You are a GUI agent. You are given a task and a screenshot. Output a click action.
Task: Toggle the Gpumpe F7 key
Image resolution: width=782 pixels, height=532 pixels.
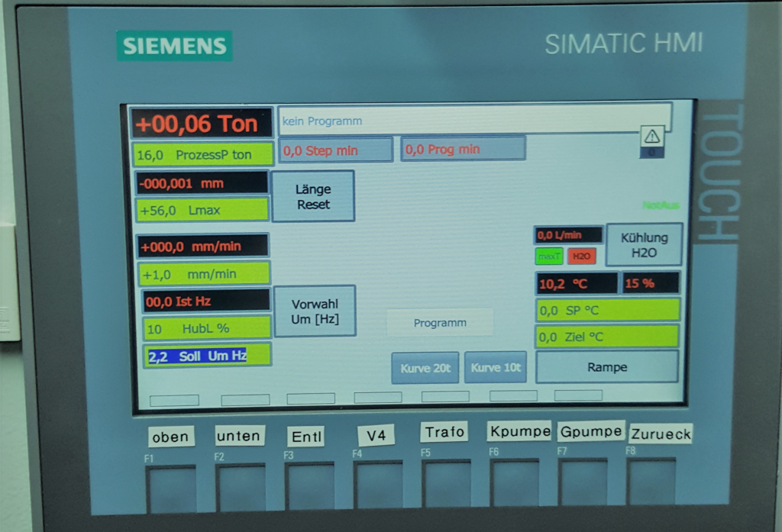point(583,482)
